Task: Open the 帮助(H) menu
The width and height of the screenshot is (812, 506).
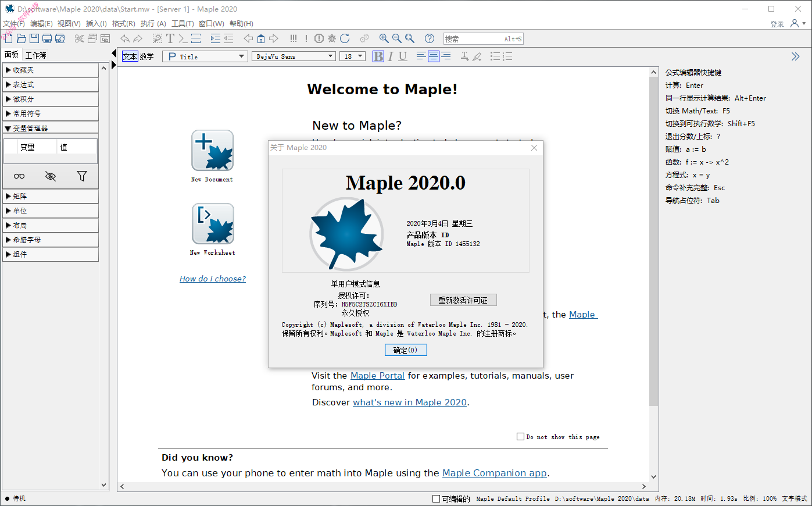Action: tap(241, 24)
